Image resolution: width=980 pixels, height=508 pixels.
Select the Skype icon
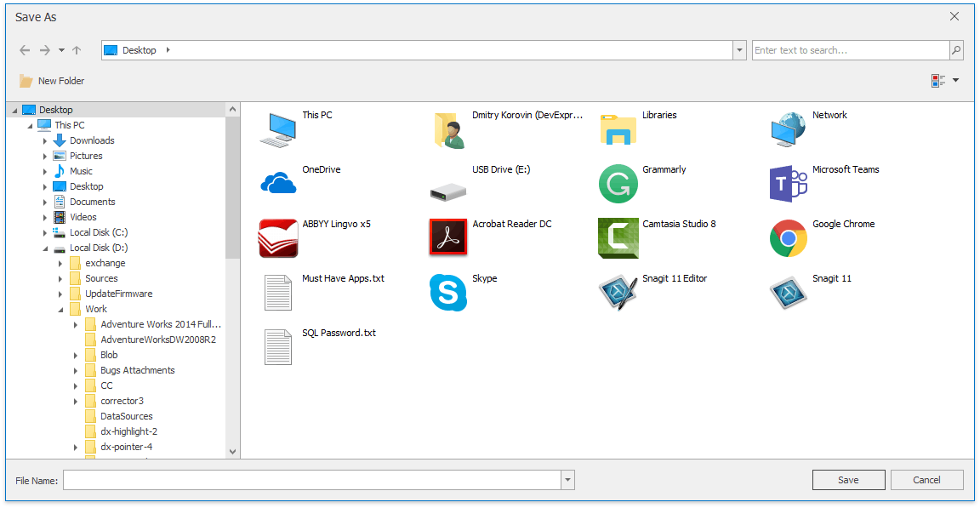(x=448, y=293)
